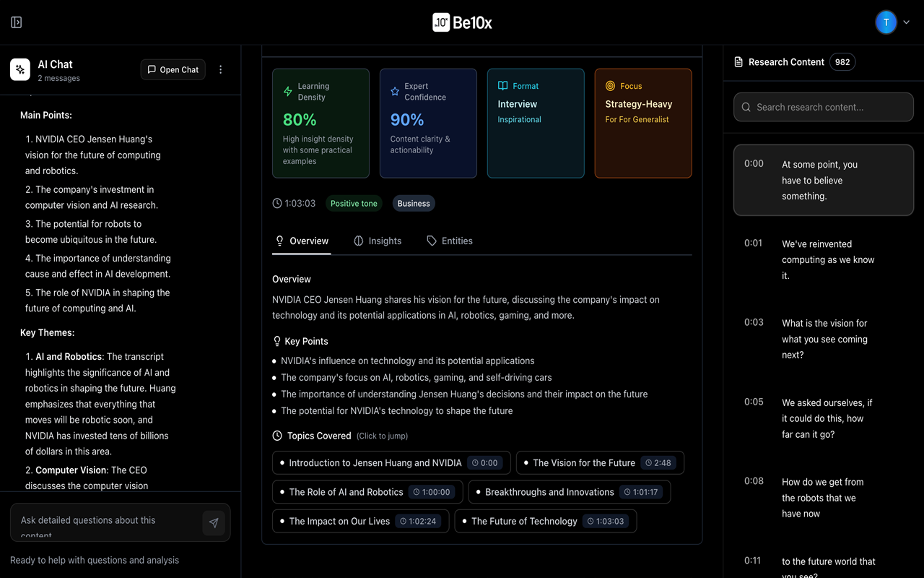Click the Overview section heading
This screenshot has width=924, height=578.
coord(292,280)
